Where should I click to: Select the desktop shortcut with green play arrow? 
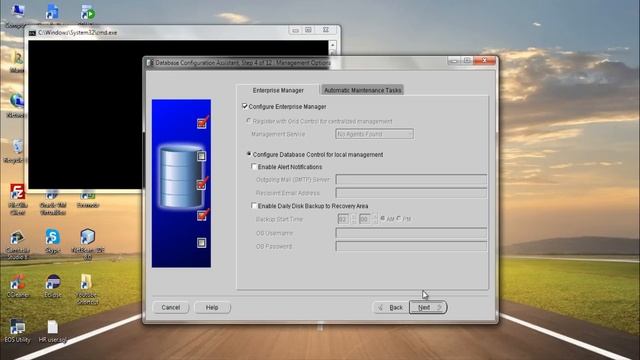[x=87, y=12]
